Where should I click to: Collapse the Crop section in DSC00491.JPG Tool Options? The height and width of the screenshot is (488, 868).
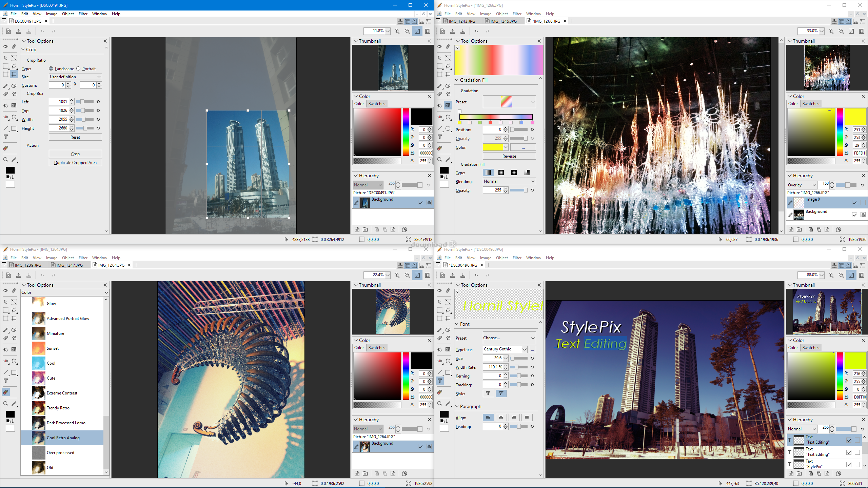coord(23,49)
